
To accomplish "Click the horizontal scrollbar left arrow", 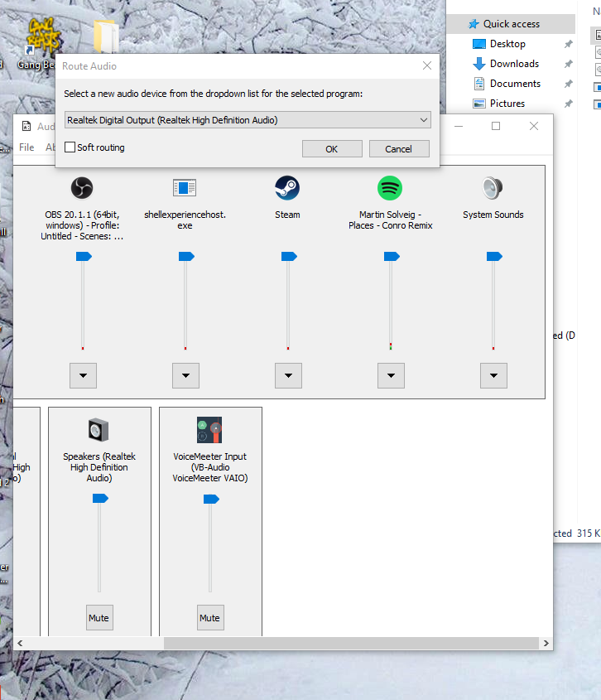I will click(20, 644).
